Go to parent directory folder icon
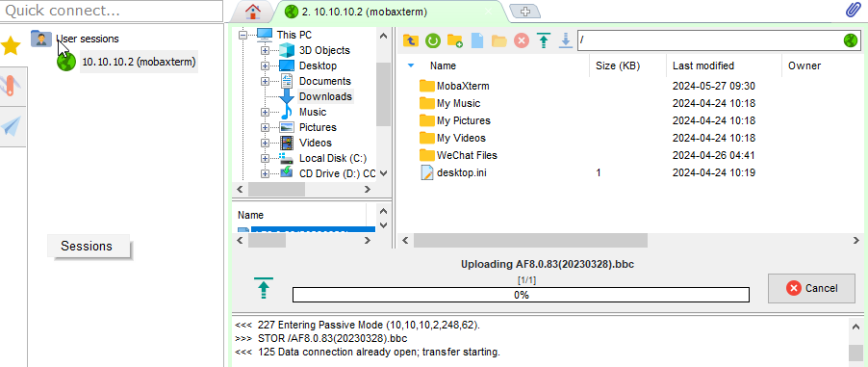The width and height of the screenshot is (868, 367). point(410,40)
